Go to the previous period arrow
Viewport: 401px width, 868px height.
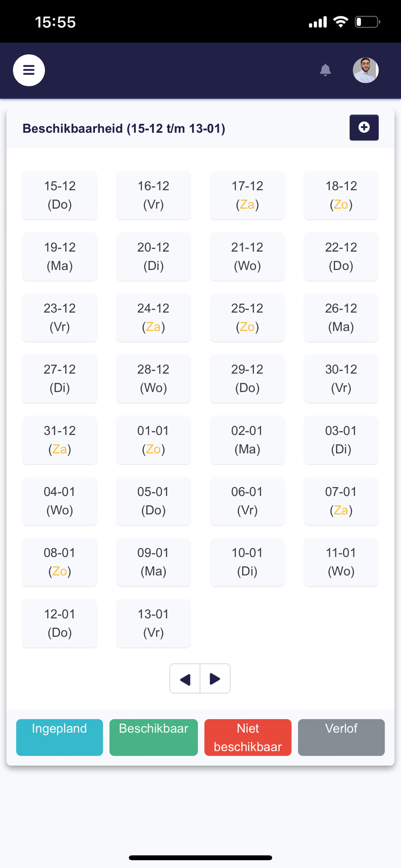(185, 678)
